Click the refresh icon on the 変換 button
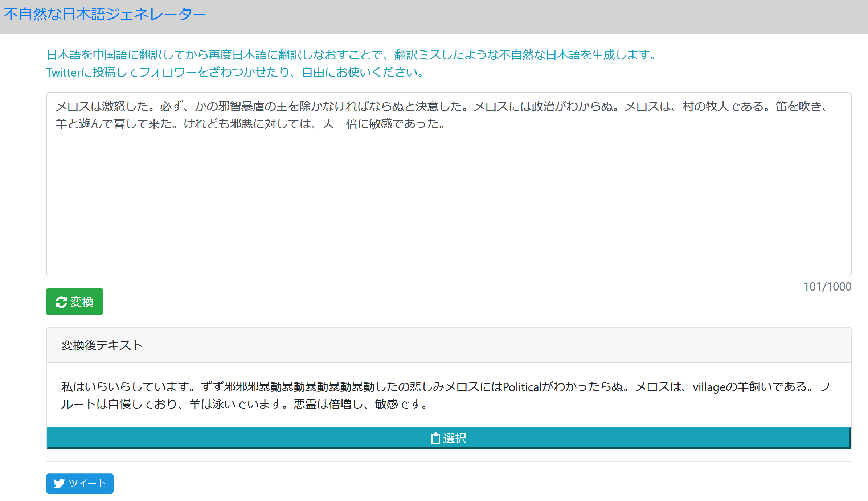Screen dimensions: 868x501 [x=61, y=302]
